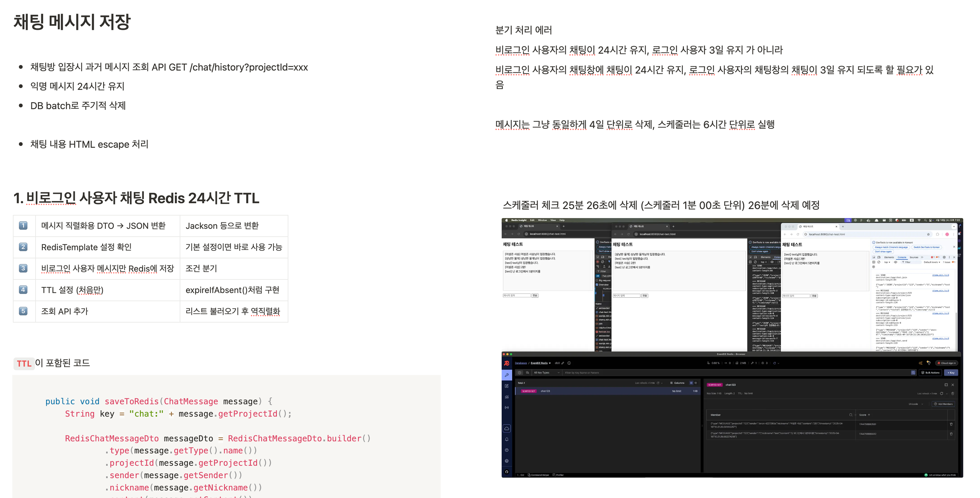
Task: Open the settings gear in Redis Insight sidebar
Action: 507,461
